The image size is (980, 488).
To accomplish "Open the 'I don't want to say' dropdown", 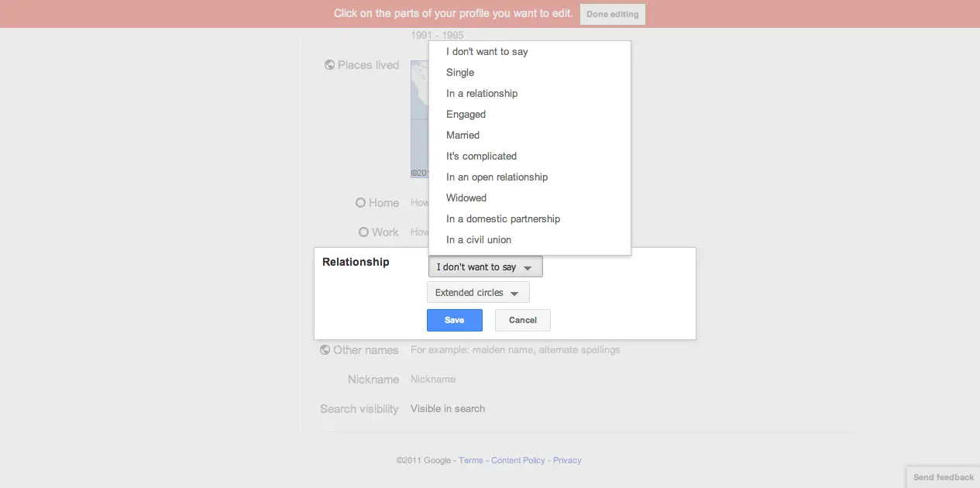I will pos(485,267).
